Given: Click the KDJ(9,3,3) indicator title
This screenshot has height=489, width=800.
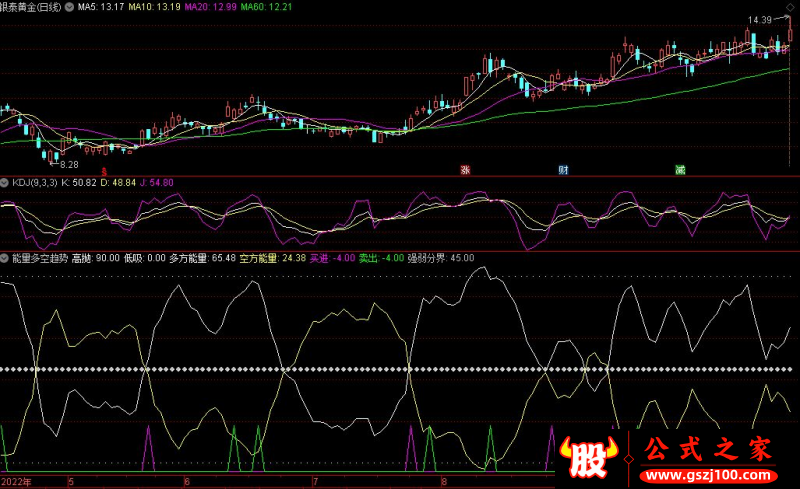Looking at the screenshot, I should pos(34,183).
